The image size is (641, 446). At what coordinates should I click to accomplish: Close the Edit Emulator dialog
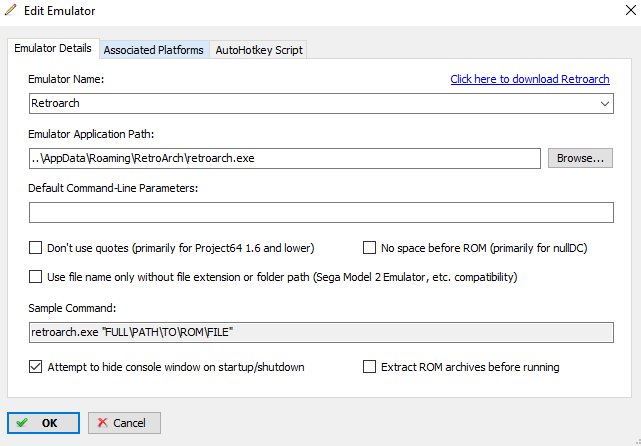point(617,12)
